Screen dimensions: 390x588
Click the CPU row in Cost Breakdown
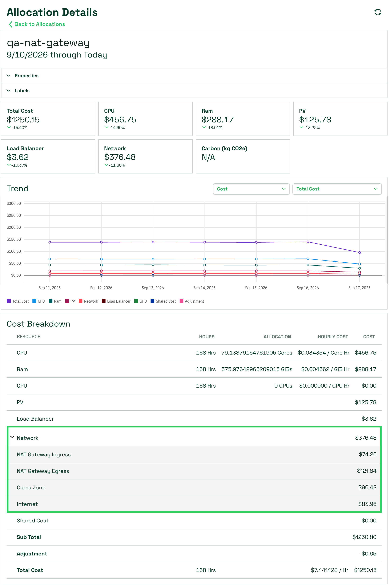tap(194, 353)
